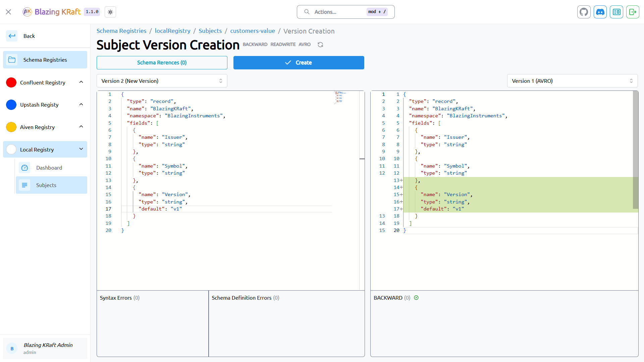Select Schema Registries in sidebar
The height and width of the screenshot is (362, 644).
45,60
